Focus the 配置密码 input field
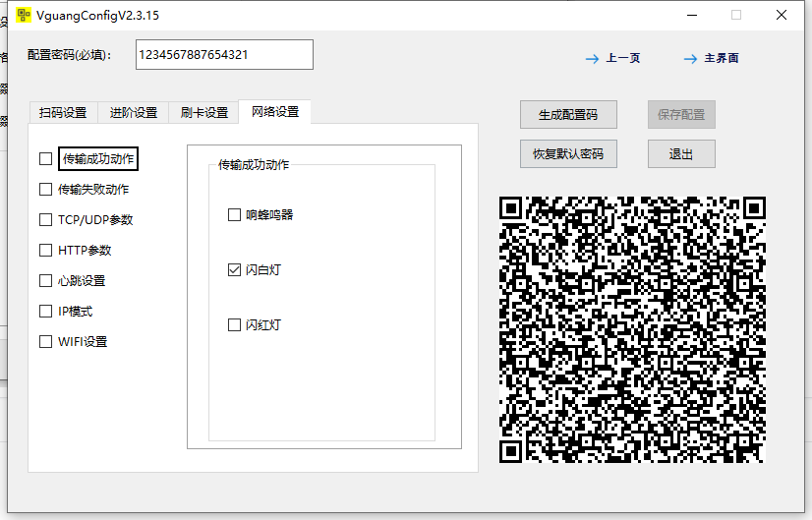This screenshot has height=520, width=812. click(224, 54)
